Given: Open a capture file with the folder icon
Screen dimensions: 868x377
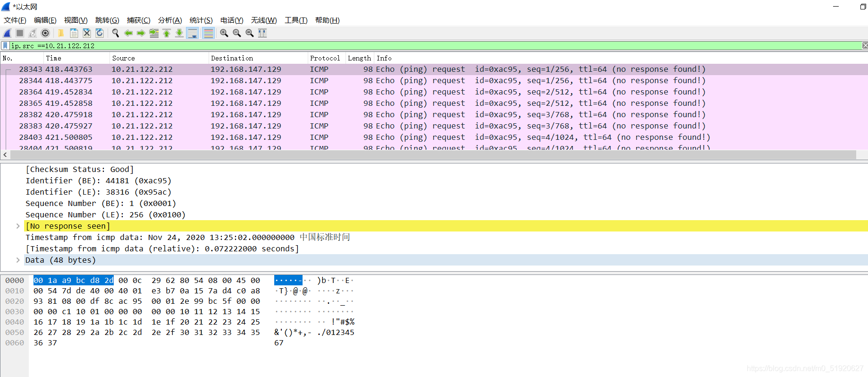Looking at the screenshot, I should point(61,33).
